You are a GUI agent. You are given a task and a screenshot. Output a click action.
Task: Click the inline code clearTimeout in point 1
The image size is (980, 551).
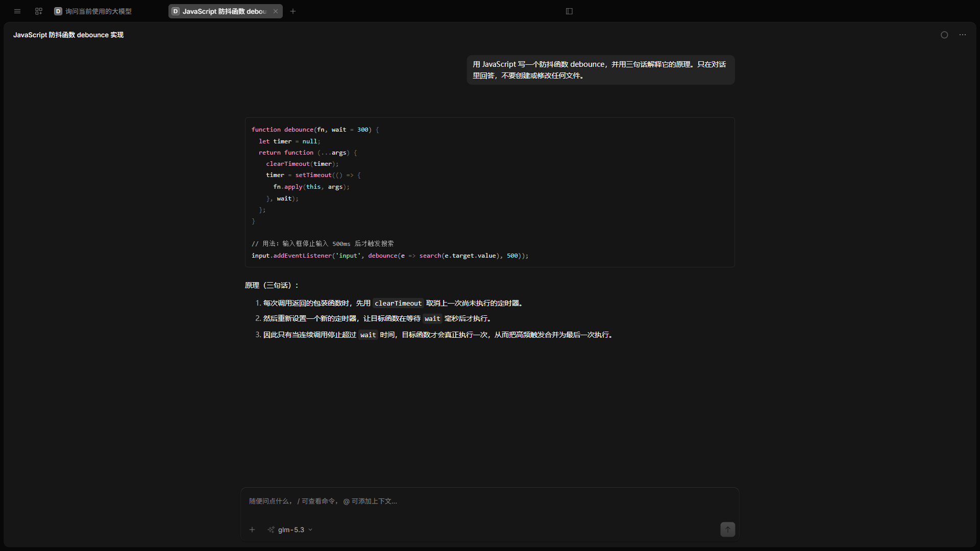click(x=398, y=303)
